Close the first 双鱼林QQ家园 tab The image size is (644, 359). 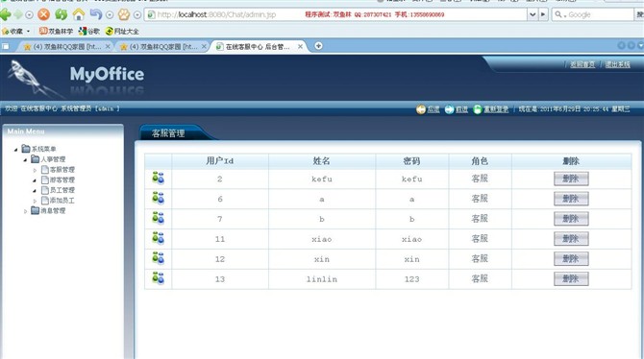tap(108, 47)
